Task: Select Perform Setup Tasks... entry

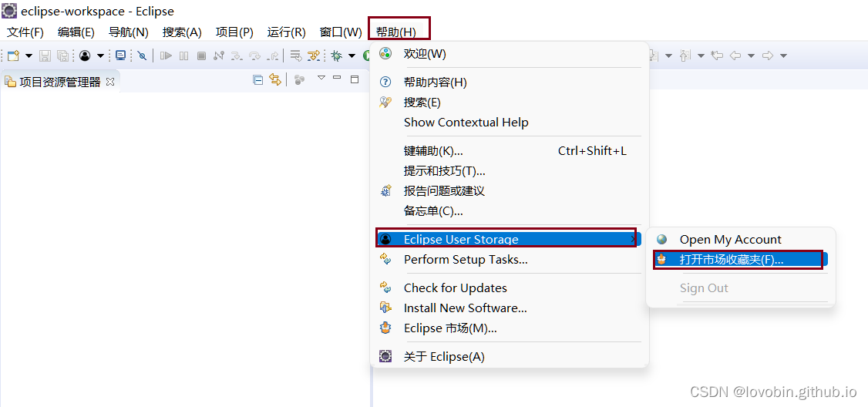Action: (x=510, y=259)
